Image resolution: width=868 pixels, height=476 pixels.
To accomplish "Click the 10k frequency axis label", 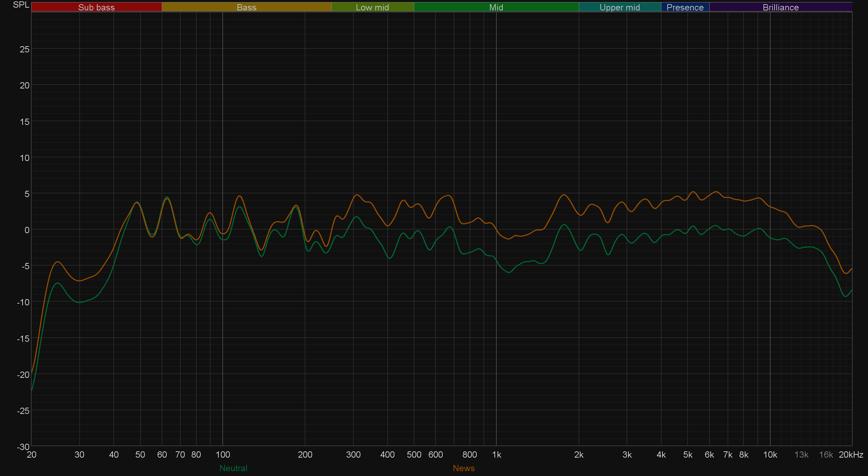I will [x=770, y=454].
